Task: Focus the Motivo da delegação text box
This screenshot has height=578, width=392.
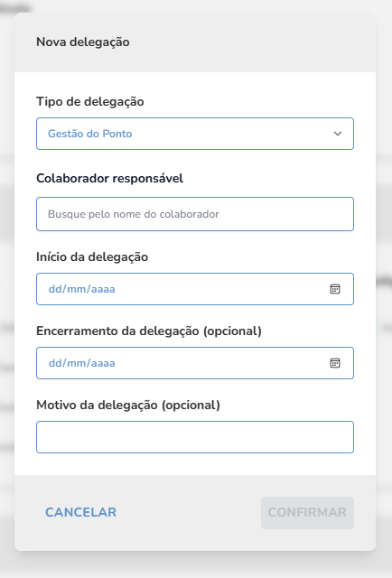Action: click(x=195, y=437)
